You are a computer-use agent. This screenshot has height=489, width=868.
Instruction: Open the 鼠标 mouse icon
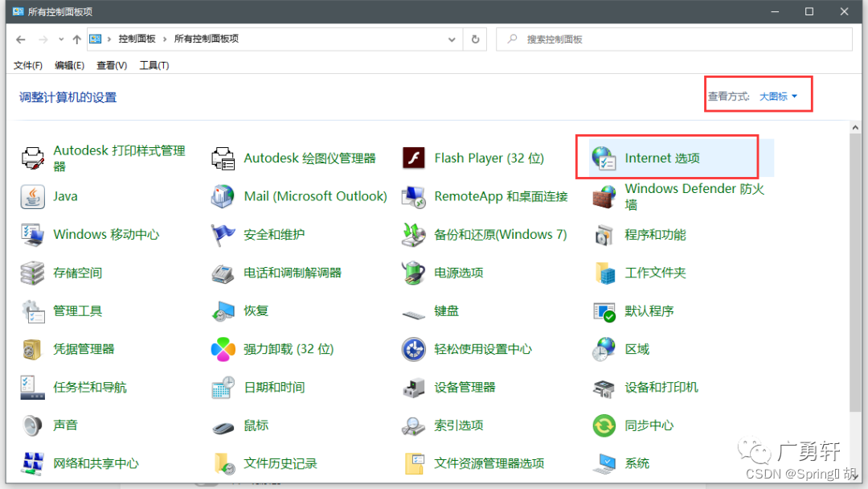223,428
